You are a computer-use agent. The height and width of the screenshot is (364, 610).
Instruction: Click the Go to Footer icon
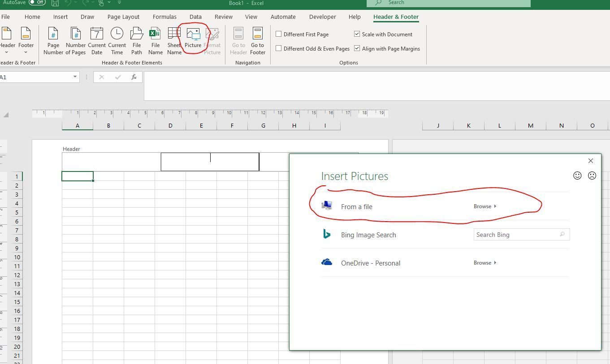click(x=257, y=40)
